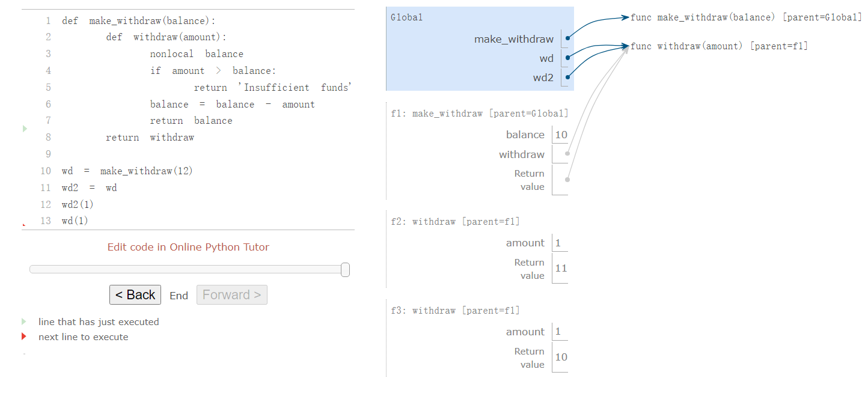Click the End step label
Screen dimensions: 868x396
(x=179, y=296)
